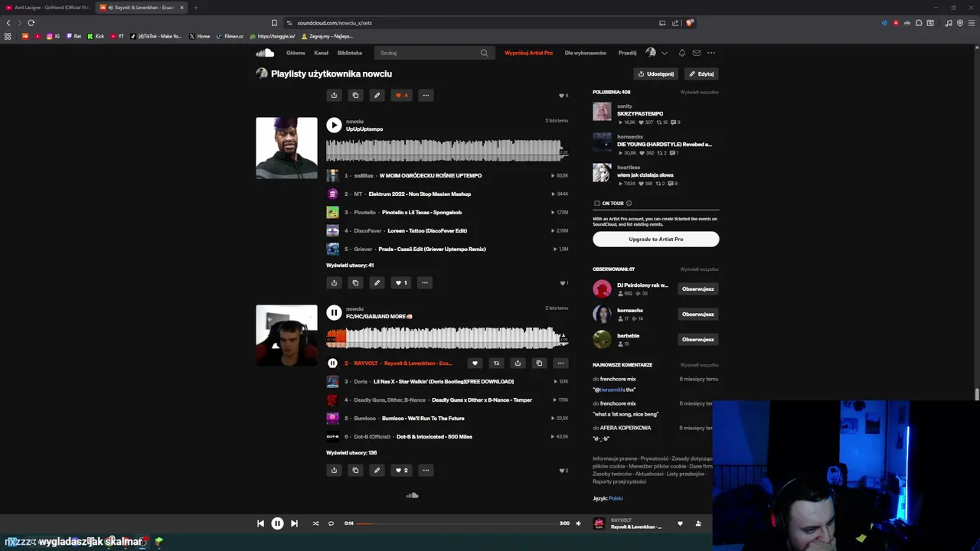The width and height of the screenshot is (980, 551).
Task: Toggle like on FC/HC/GAB/AND MORE playlist
Action: tap(401, 470)
